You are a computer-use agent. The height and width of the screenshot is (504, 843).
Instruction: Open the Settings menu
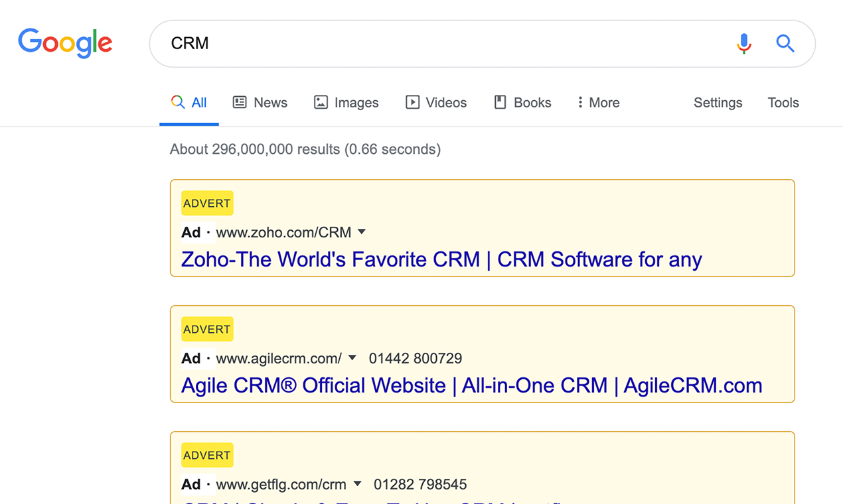pyautogui.click(x=718, y=103)
